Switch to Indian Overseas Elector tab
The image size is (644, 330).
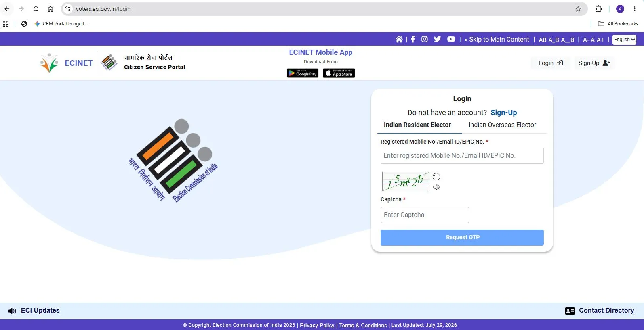502,125
